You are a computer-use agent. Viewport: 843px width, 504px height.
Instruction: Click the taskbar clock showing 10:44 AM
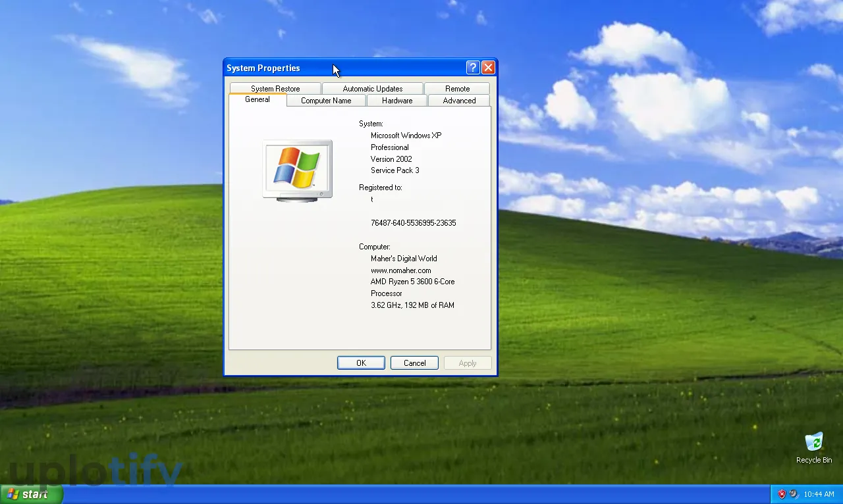(x=819, y=494)
